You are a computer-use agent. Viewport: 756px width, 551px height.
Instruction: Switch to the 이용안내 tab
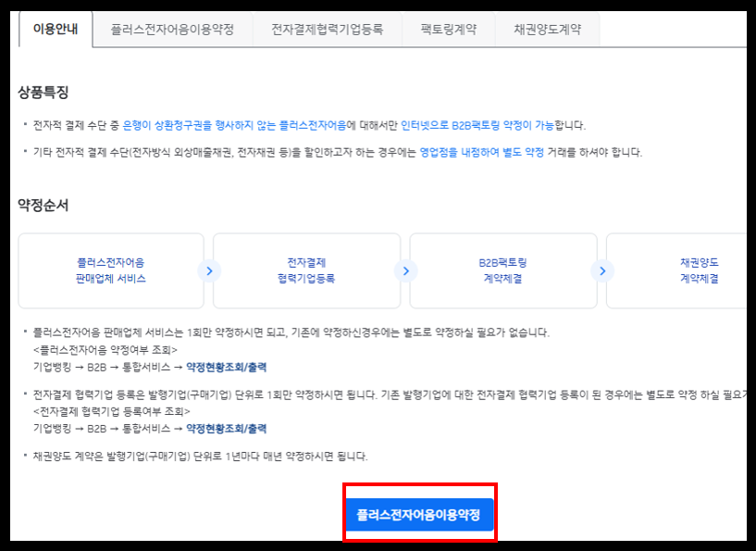pyautogui.click(x=56, y=30)
